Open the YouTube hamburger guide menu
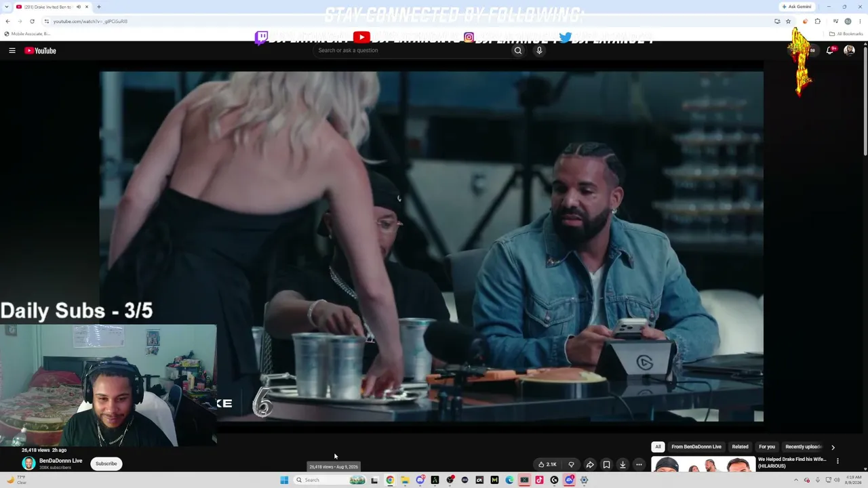The height and width of the screenshot is (488, 868). click(x=12, y=50)
